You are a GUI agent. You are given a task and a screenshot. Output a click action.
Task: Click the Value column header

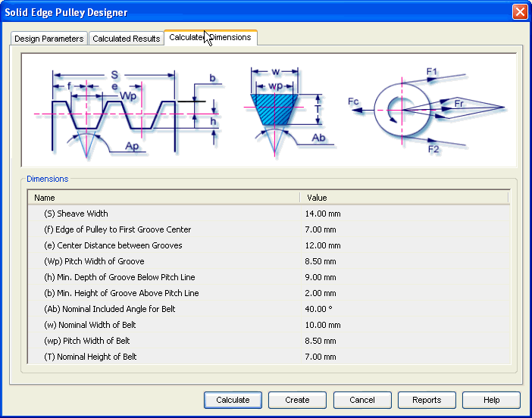point(404,198)
